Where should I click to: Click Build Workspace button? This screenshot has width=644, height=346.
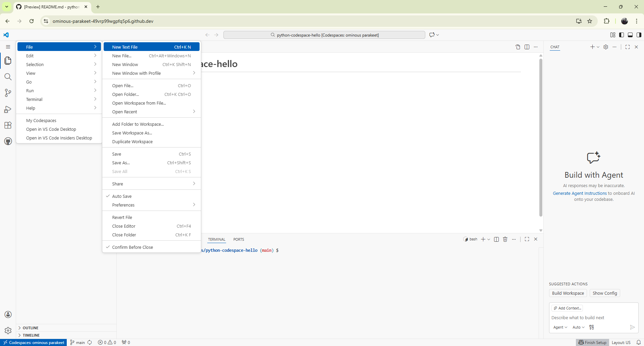tap(568, 293)
